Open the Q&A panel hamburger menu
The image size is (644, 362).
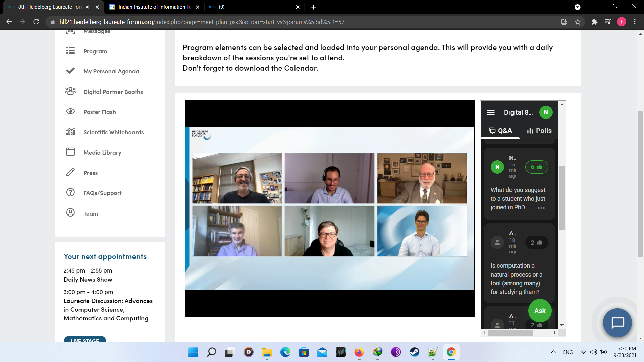pos(491,113)
